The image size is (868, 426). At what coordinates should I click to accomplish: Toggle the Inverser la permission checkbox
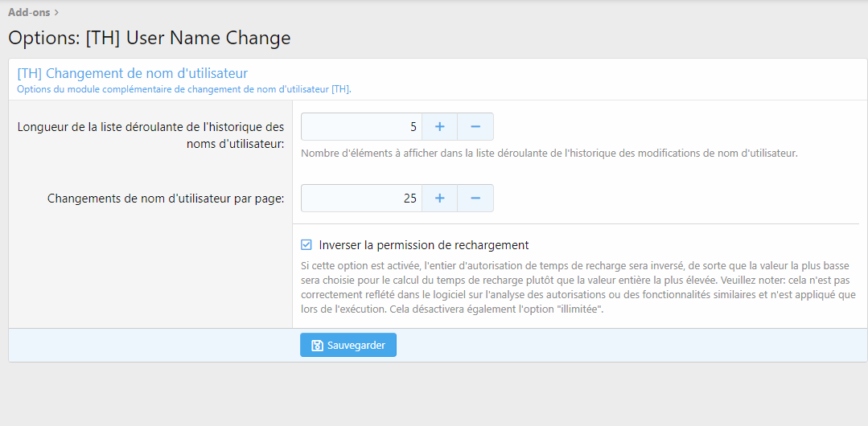[x=306, y=245]
